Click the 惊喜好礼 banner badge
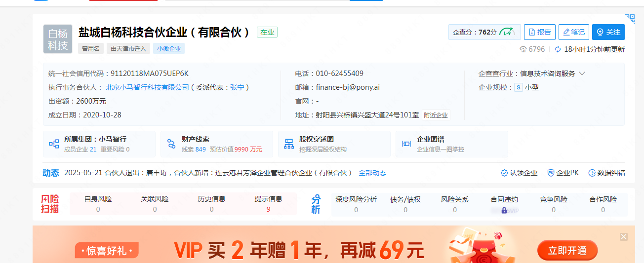Image resolution: width=644 pixels, height=263 pixels. pos(107,251)
